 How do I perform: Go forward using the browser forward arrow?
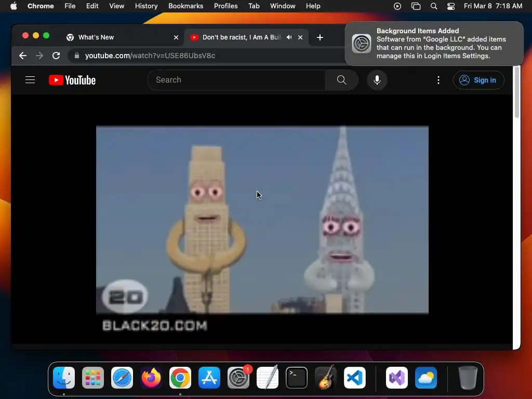coord(39,56)
